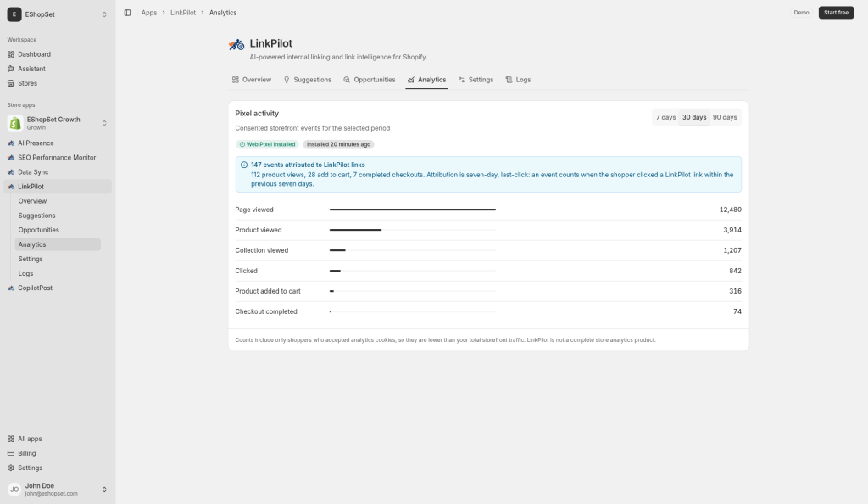Open Overview under LinkPilot in sidebar

[x=58, y=201]
